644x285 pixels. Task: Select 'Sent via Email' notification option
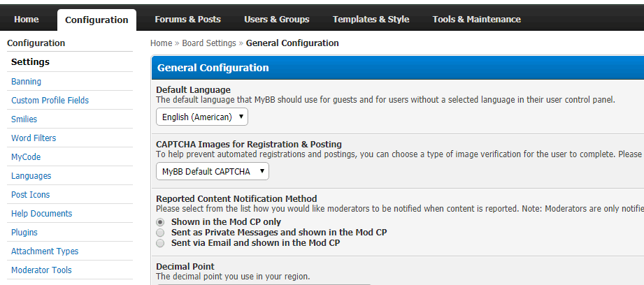coord(160,243)
